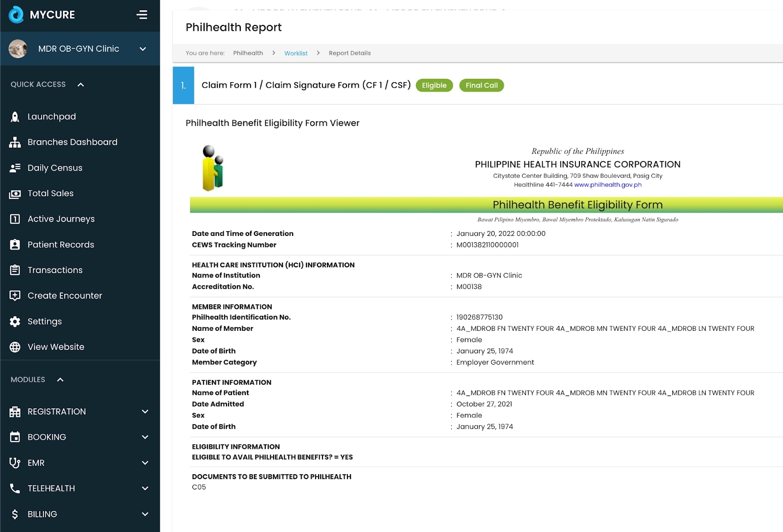Open the www.philhealth.gov.ph link
Screen dimensions: 783x532
click(x=608, y=185)
